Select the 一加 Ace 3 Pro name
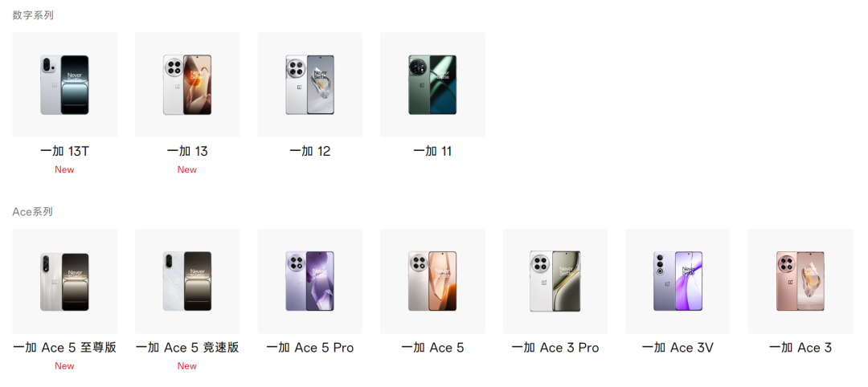 [x=555, y=348]
